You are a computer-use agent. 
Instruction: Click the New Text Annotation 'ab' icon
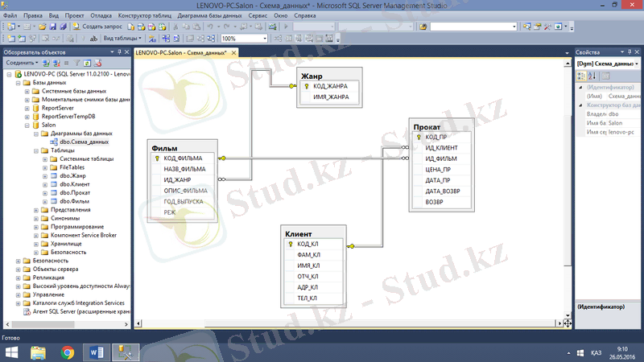click(93, 39)
